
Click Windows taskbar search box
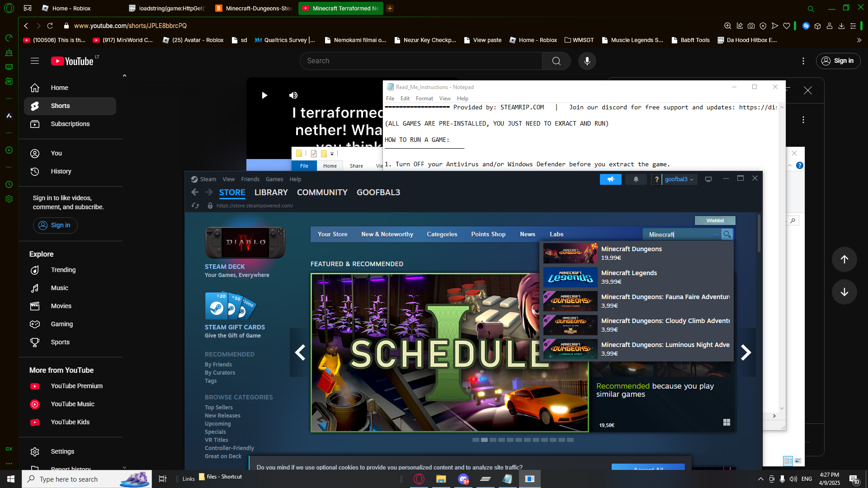pyautogui.click(x=87, y=479)
